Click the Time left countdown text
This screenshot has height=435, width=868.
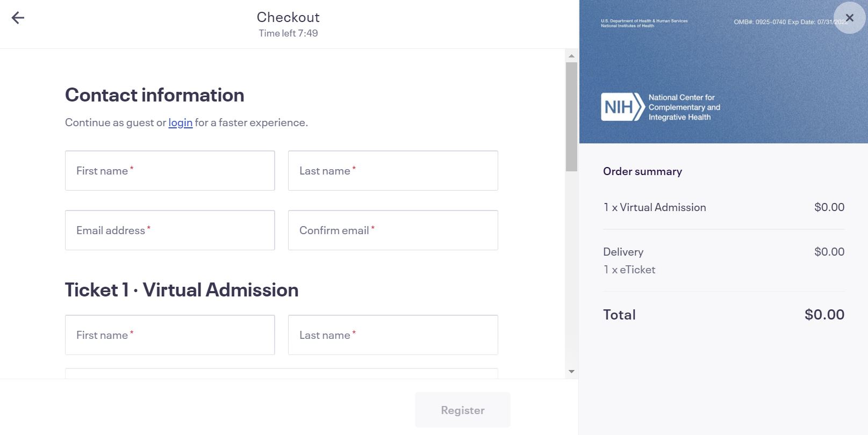pos(288,33)
